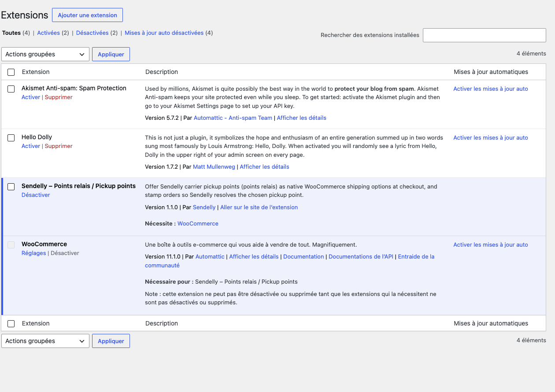
Task: Open the bottom Actions groupées dropdown
Action: click(x=45, y=341)
